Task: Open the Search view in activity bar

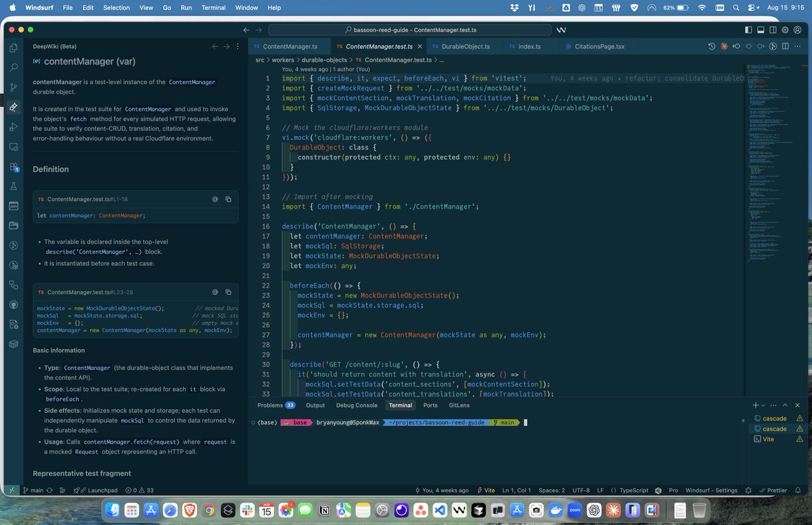Action: tap(14, 68)
